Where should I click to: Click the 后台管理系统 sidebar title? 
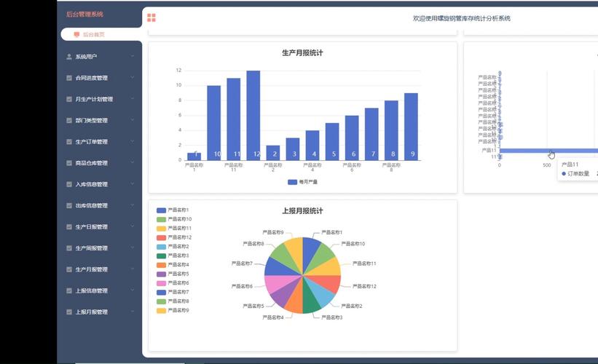pyautogui.click(x=84, y=15)
